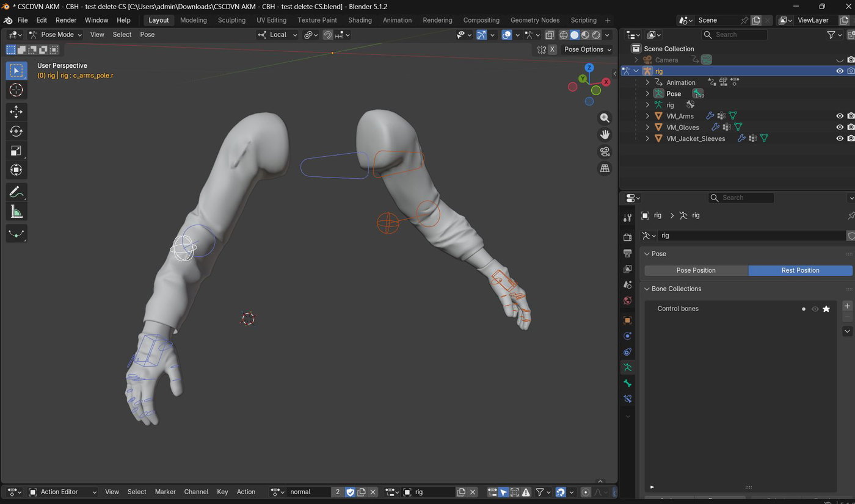Open the Local transform orientation dropdown
This screenshot has width=855, height=504.
[x=277, y=35]
